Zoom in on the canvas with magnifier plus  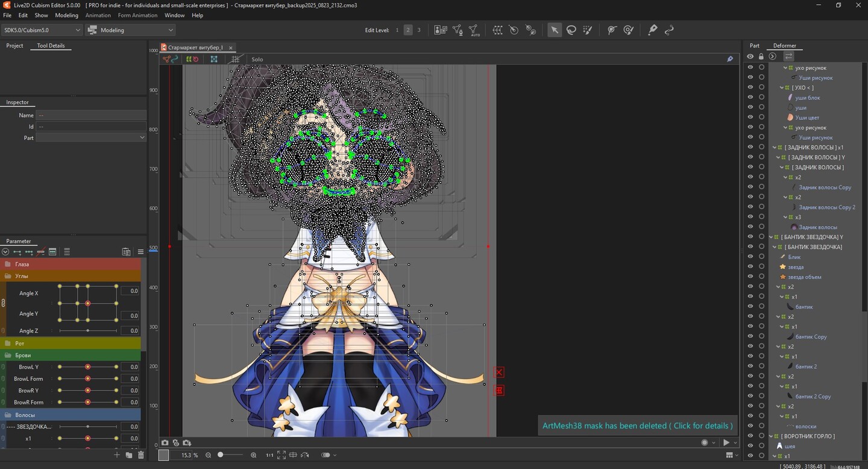coord(254,455)
